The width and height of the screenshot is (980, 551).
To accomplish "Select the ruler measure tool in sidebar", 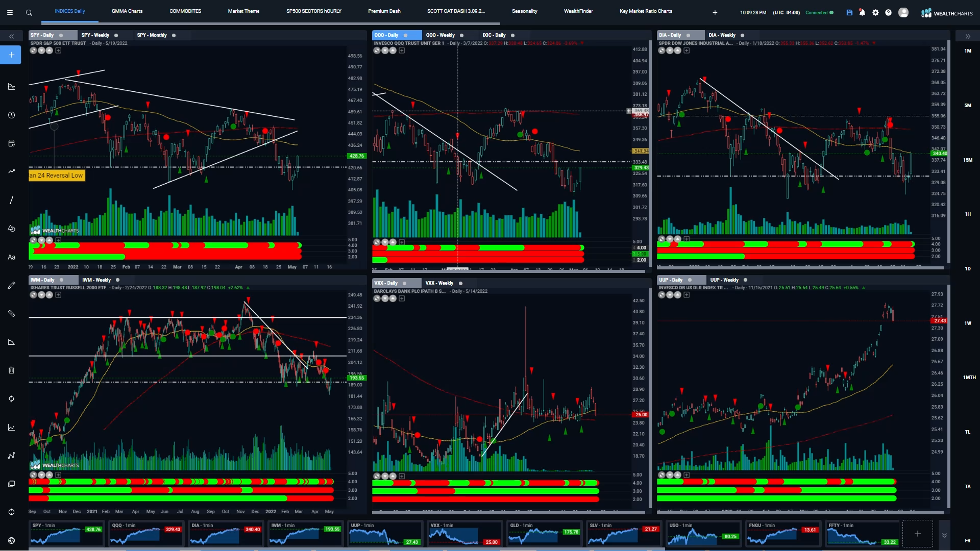I will coord(11,314).
